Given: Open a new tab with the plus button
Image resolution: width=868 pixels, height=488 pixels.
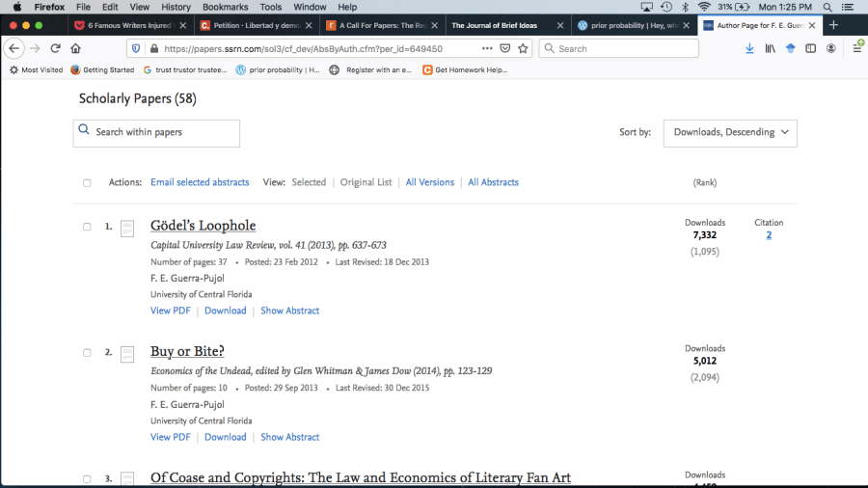Looking at the screenshot, I should [x=833, y=25].
